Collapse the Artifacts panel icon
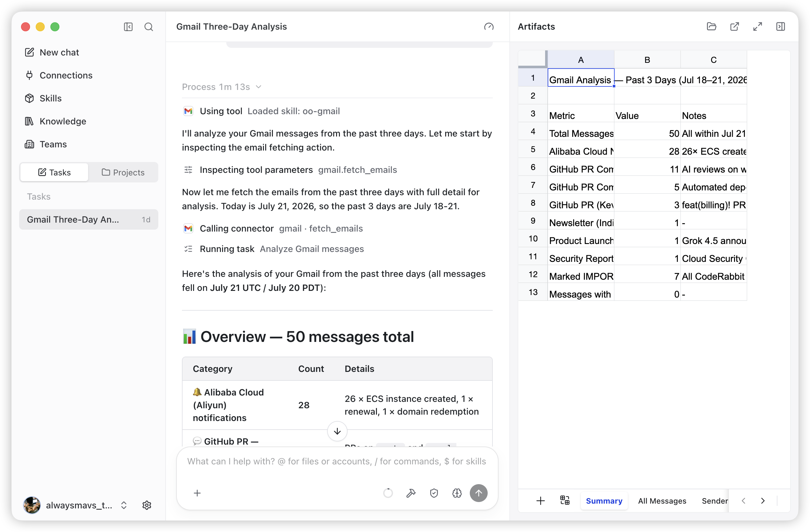The image size is (810, 532). coord(781,26)
